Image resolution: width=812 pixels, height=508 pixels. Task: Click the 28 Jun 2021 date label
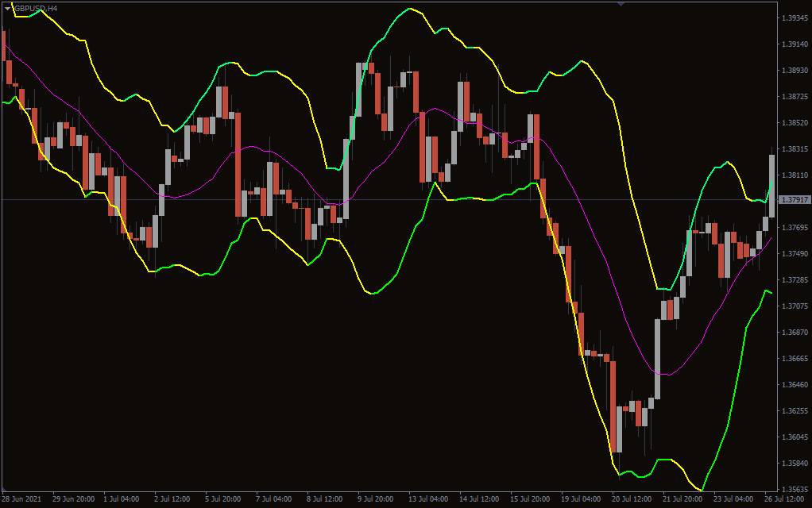pos(21,499)
